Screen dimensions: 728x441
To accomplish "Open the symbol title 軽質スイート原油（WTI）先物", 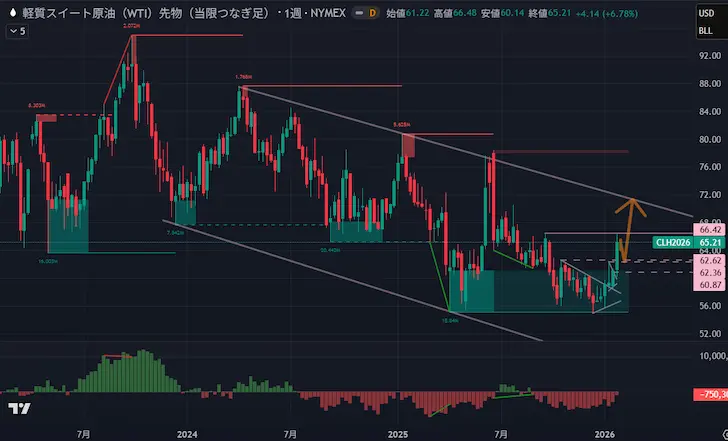I will [x=146, y=13].
